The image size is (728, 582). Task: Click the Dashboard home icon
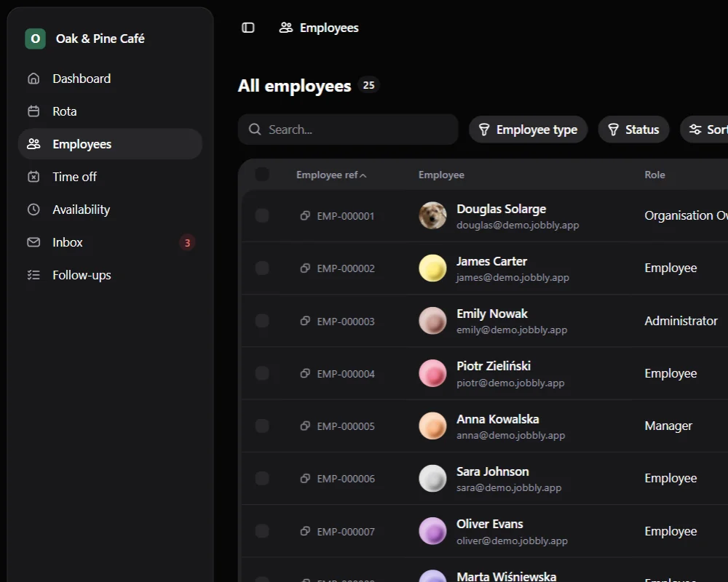pyautogui.click(x=33, y=79)
